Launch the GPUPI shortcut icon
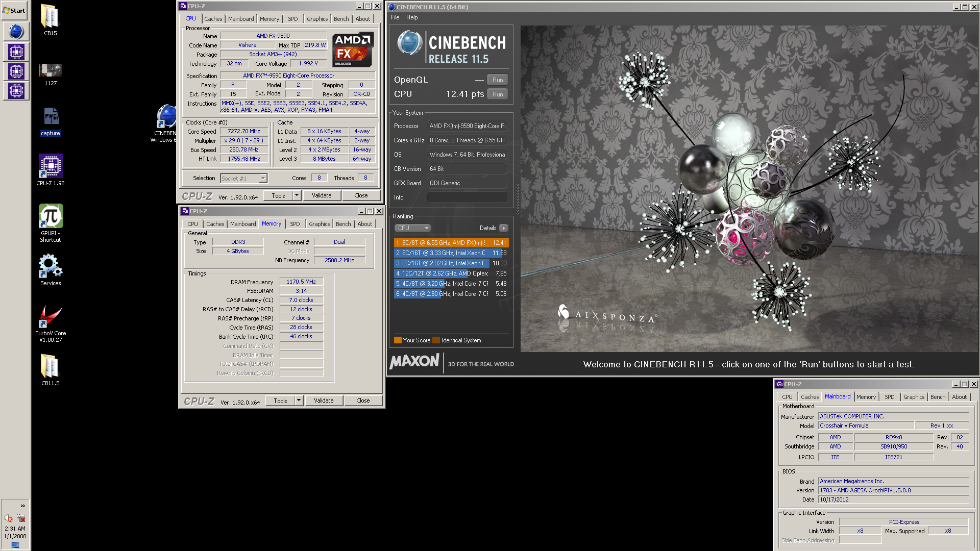This screenshot has height=551, width=980. coord(51,223)
